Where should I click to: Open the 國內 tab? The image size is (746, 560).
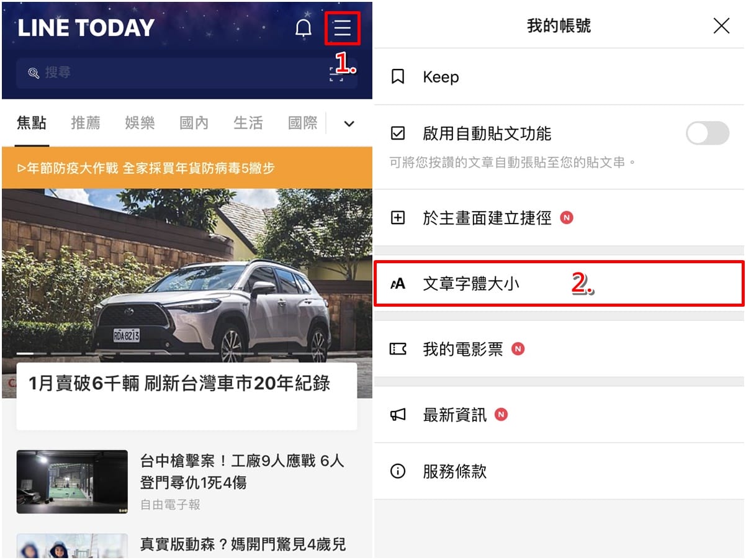click(x=194, y=123)
